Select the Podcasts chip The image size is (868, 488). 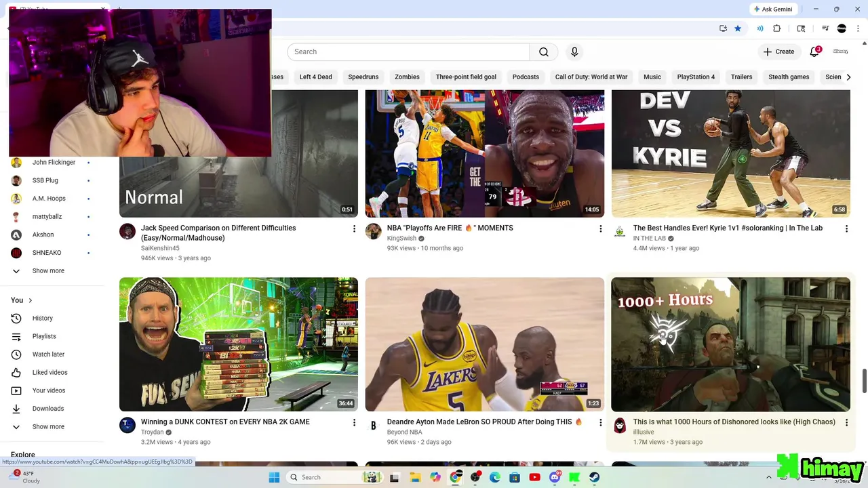(526, 77)
